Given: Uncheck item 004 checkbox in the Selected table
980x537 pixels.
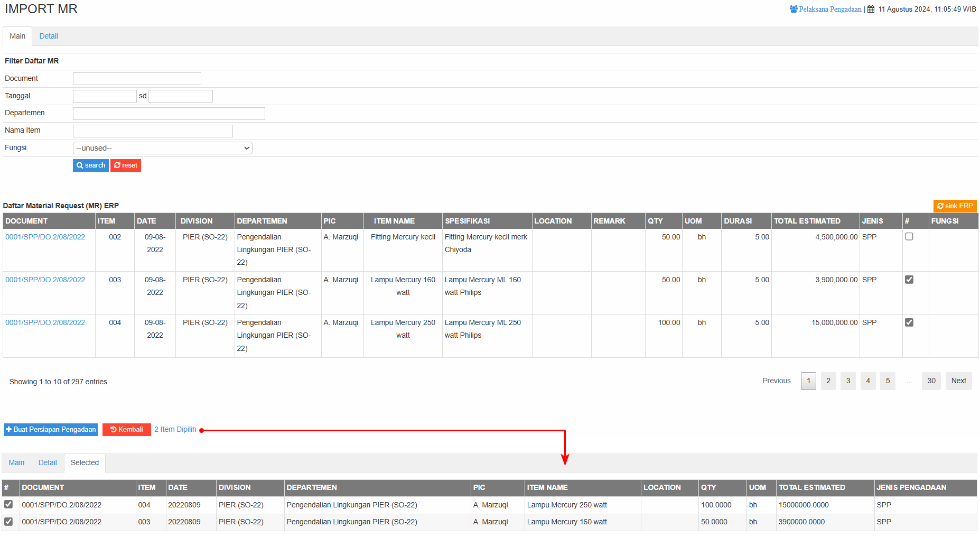Looking at the screenshot, I should pyautogui.click(x=8, y=505).
